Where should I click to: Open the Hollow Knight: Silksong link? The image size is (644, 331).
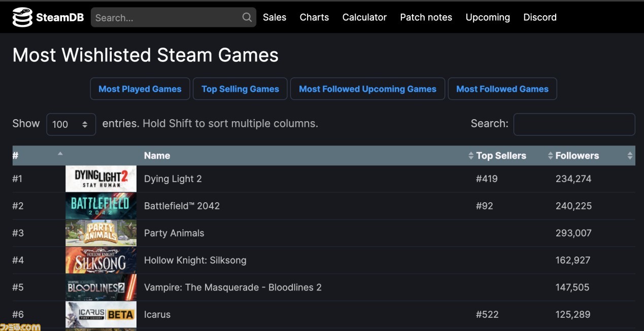click(x=195, y=260)
